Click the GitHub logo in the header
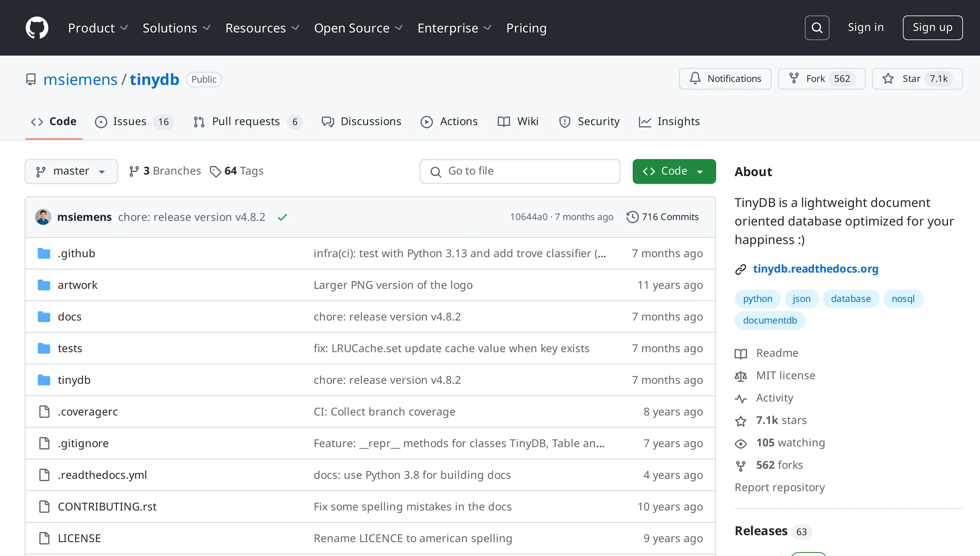 [x=37, y=27]
